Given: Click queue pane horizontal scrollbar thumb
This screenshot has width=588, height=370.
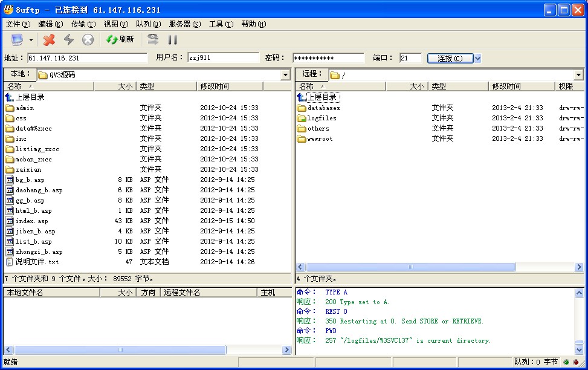Looking at the screenshot, I should [120, 349].
